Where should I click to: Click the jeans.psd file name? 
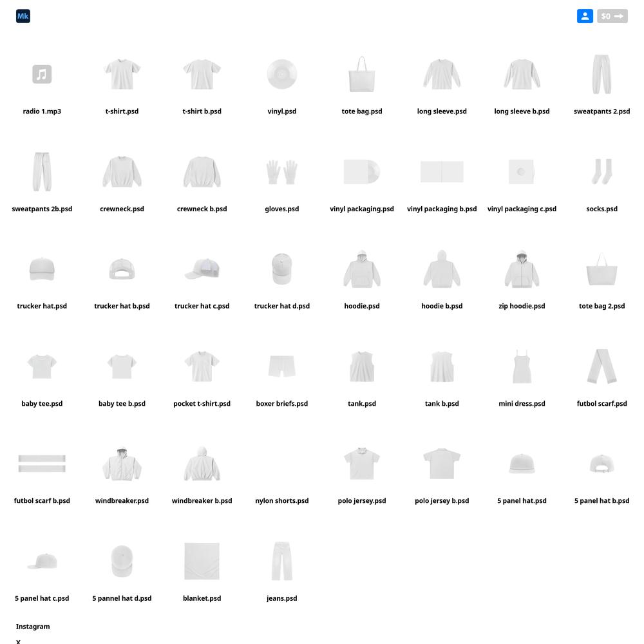(x=282, y=598)
